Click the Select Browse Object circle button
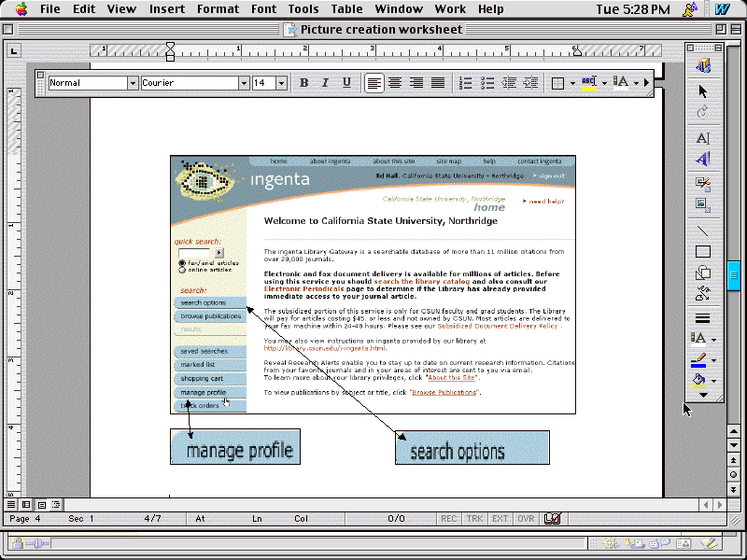Screen dimensions: 747x560 point(734,475)
